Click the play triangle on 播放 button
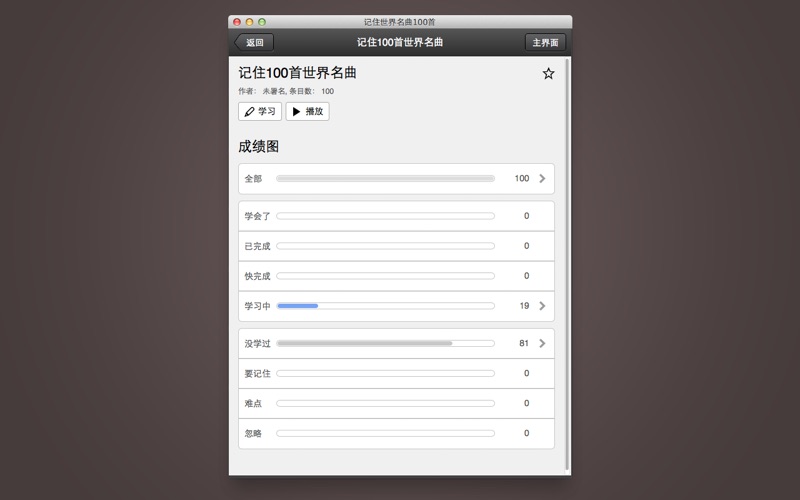The width and height of the screenshot is (800, 500). coord(296,112)
